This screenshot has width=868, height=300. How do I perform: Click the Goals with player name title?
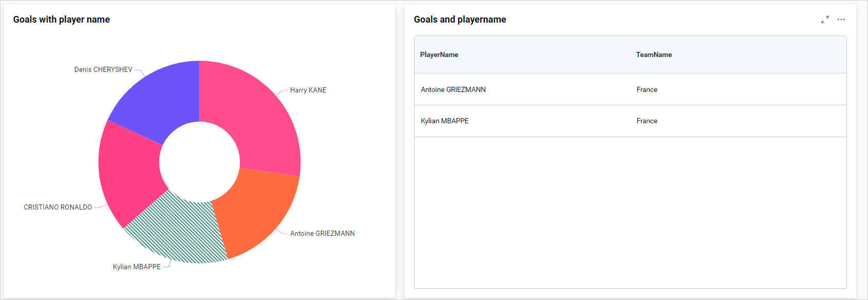62,20
